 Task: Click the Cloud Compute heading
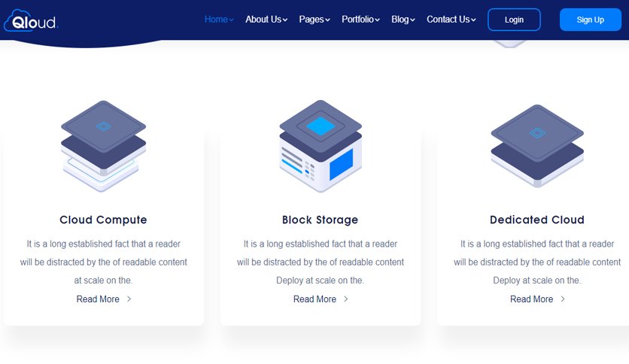[104, 220]
